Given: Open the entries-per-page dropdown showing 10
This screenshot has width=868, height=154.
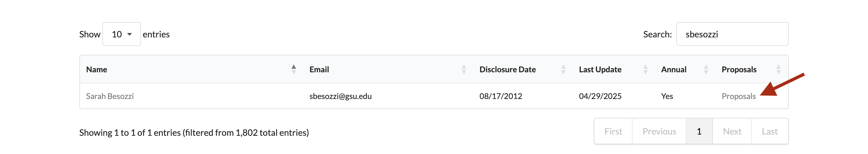Looking at the screenshot, I should [x=121, y=34].
